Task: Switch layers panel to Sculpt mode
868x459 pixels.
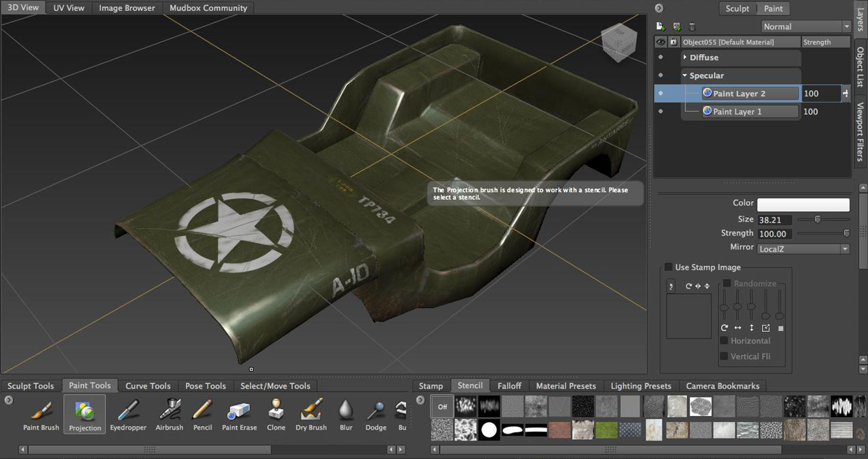Action: 737,8
